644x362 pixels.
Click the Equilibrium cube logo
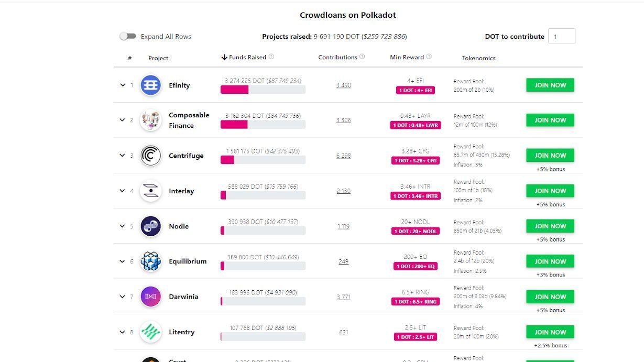tap(150, 261)
